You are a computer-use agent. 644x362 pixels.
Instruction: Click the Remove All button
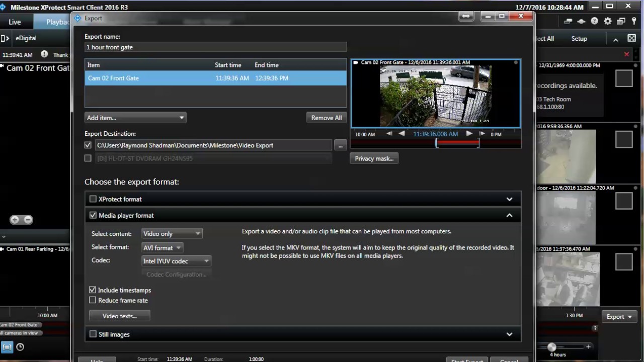click(327, 118)
